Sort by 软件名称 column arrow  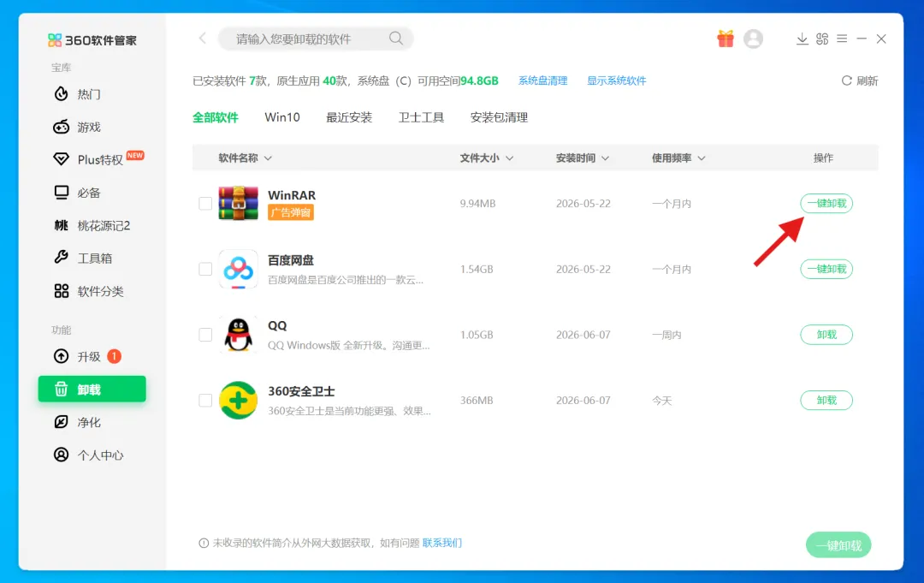point(268,158)
